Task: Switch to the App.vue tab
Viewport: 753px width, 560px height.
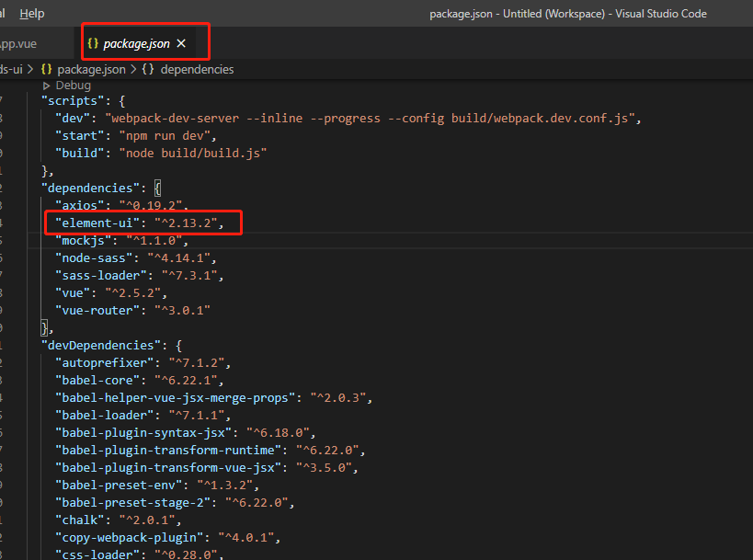Action: point(17,44)
